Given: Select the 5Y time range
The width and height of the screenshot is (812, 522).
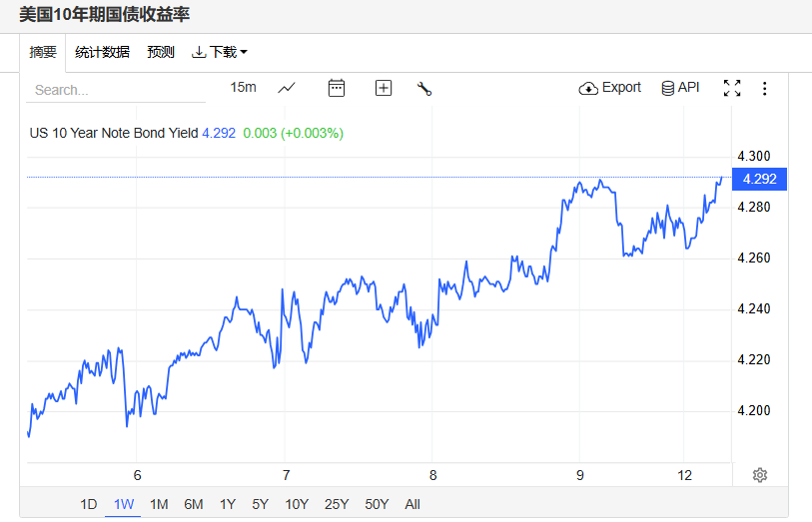Looking at the screenshot, I should [260, 504].
